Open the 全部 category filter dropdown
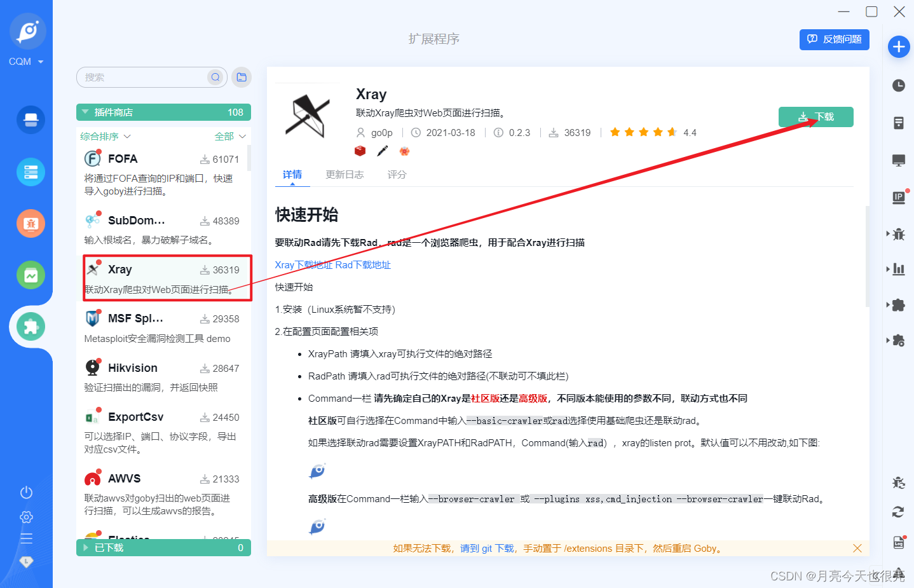Viewport: 914px width, 588px height. point(230,137)
